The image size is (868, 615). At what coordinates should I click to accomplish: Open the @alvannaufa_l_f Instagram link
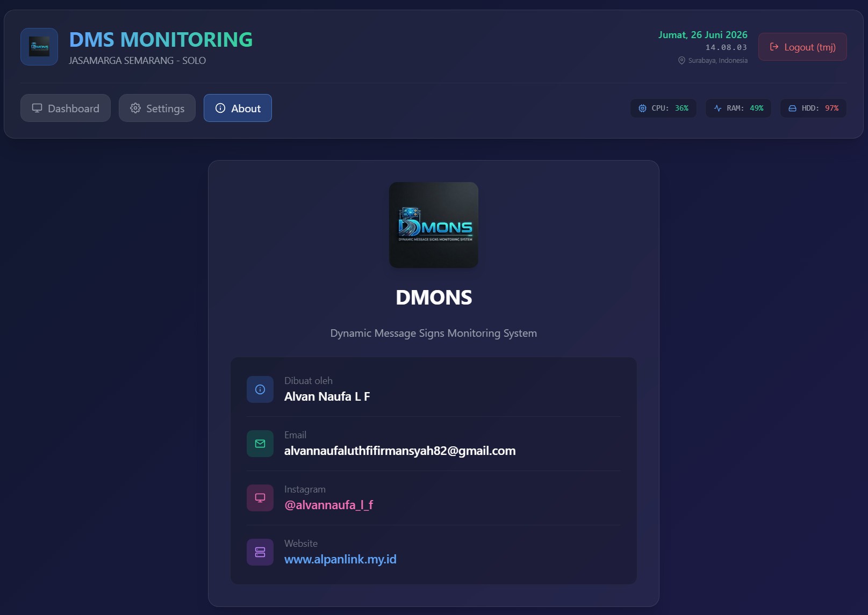click(x=328, y=505)
